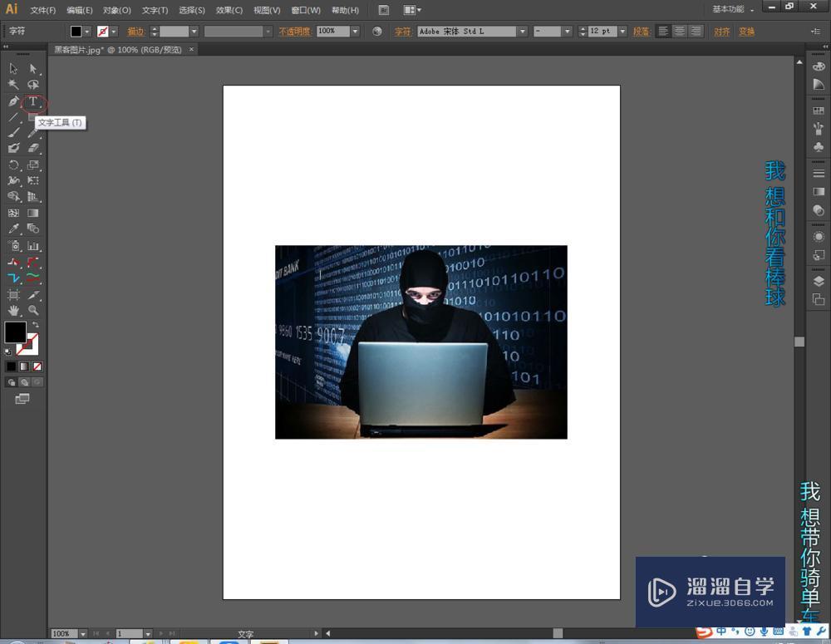The width and height of the screenshot is (831, 644).
Task: Select the Eraser tool
Action: click(33, 149)
